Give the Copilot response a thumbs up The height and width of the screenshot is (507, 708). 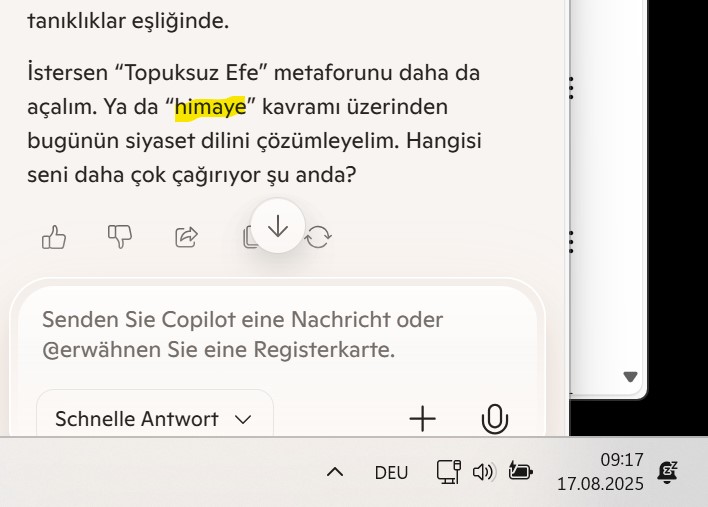point(54,237)
